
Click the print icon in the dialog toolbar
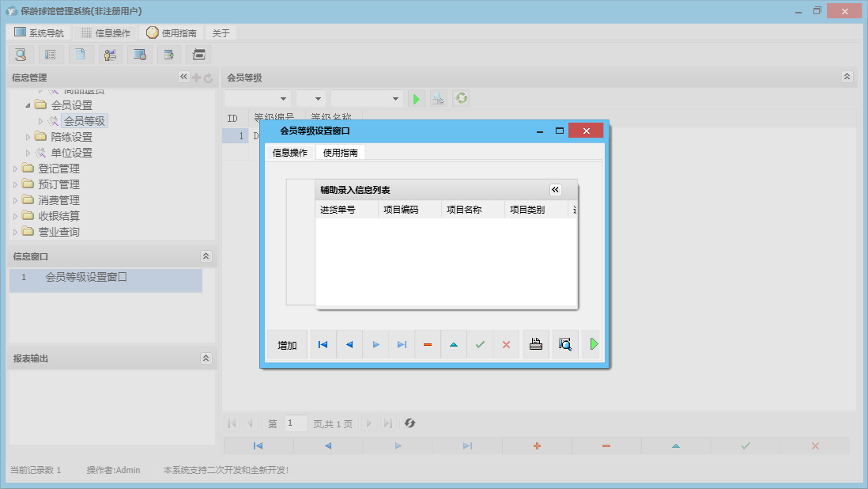click(x=536, y=345)
